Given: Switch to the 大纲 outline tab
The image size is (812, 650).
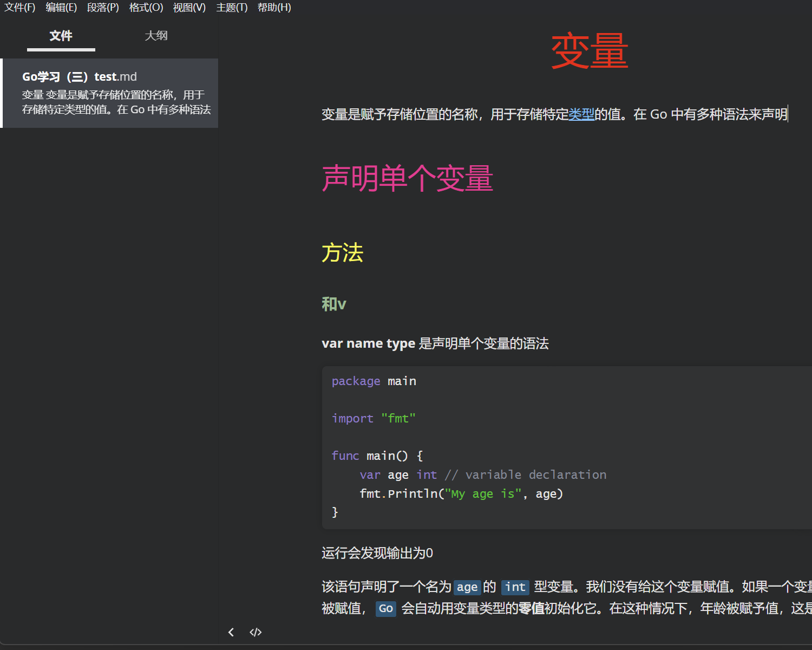Looking at the screenshot, I should click(156, 36).
